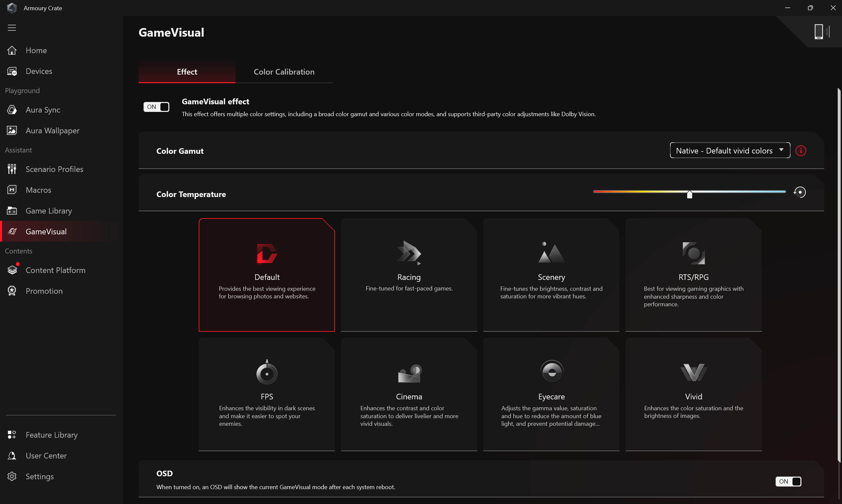Click the Armoury Crate logo in title bar
Viewport: 842px width, 504px height.
(12, 8)
